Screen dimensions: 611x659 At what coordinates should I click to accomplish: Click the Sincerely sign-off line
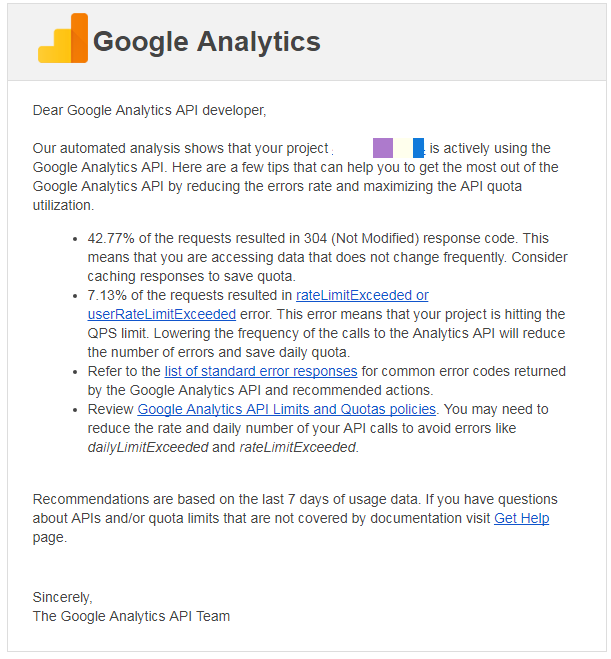(63, 597)
